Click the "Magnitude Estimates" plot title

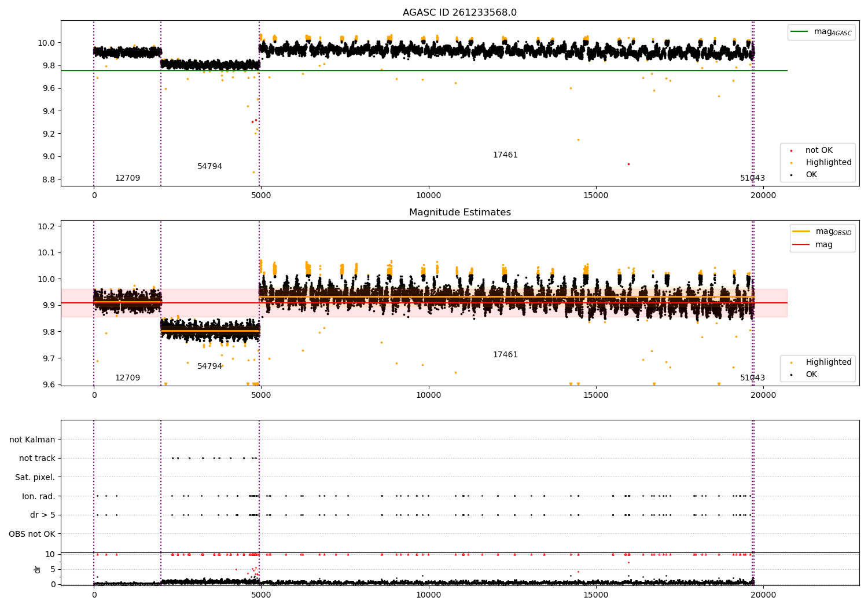click(x=460, y=213)
